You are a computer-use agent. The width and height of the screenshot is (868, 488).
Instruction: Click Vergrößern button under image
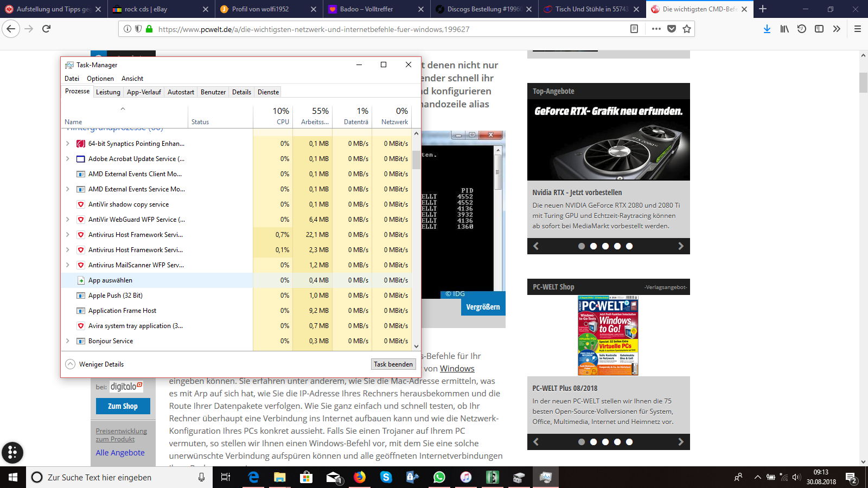(x=483, y=307)
